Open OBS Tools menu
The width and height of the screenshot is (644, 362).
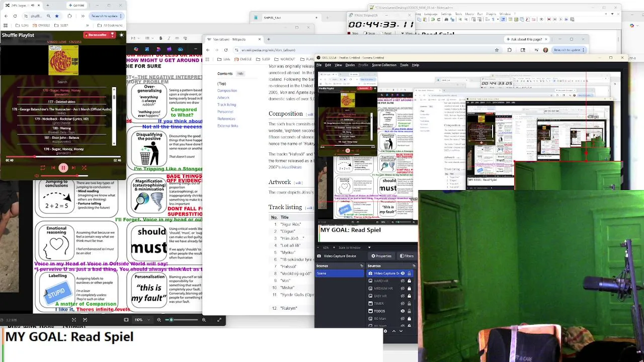404,65
